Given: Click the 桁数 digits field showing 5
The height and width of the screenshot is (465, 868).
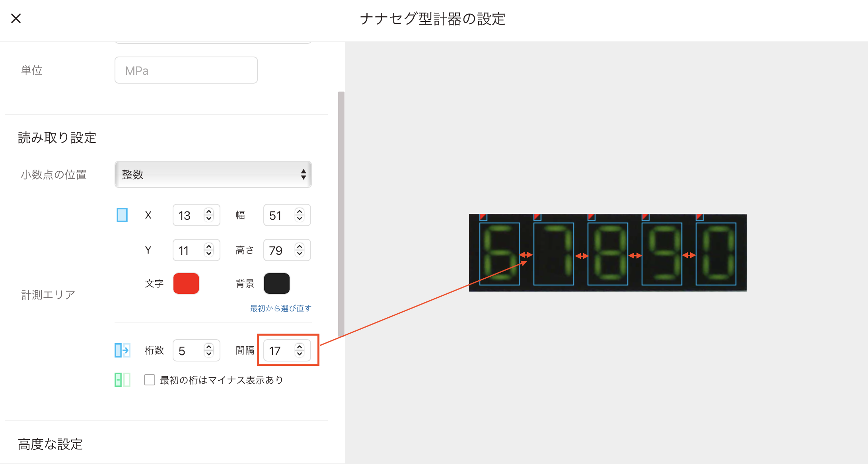Looking at the screenshot, I should tap(197, 350).
